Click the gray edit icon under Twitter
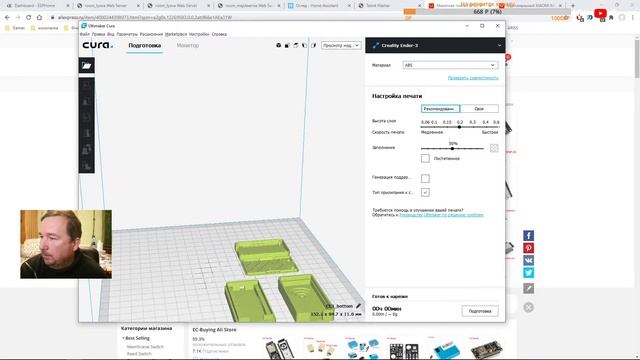This screenshot has height=360, width=640. (x=529, y=288)
